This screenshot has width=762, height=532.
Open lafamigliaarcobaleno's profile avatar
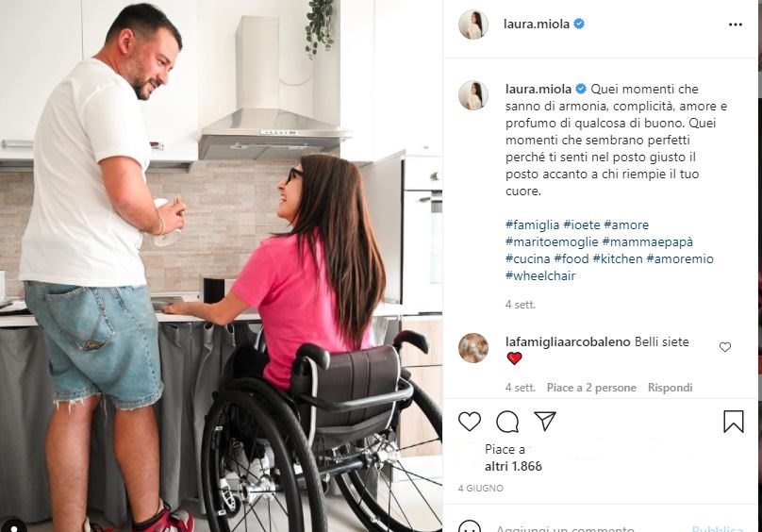click(x=472, y=348)
